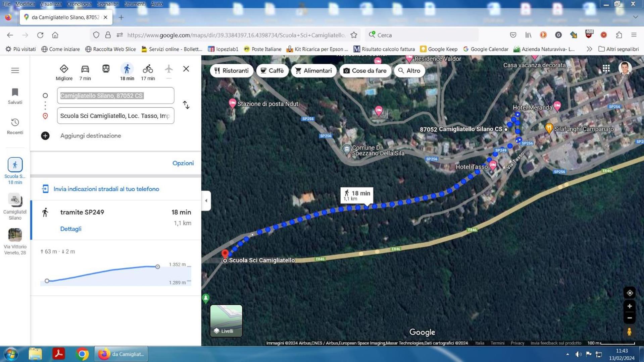
Task: Open the Google apps grid
Action: pos(606,68)
